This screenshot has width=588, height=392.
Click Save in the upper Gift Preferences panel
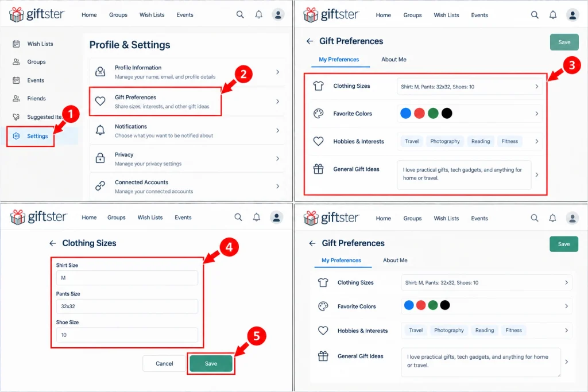(x=564, y=42)
